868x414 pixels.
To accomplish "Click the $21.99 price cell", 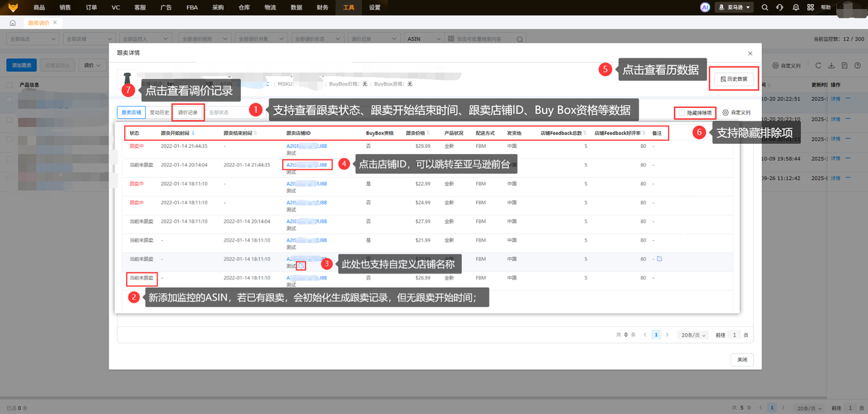I will [x=422, y=240].
